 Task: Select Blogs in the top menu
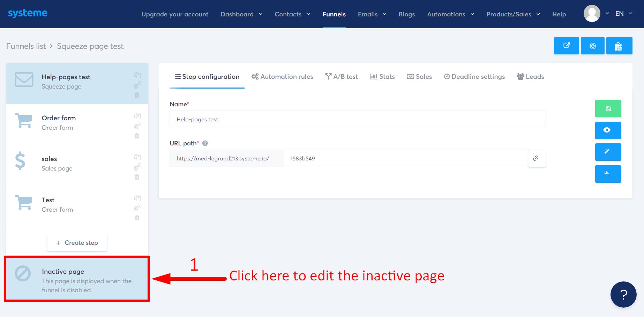point(406,14)
